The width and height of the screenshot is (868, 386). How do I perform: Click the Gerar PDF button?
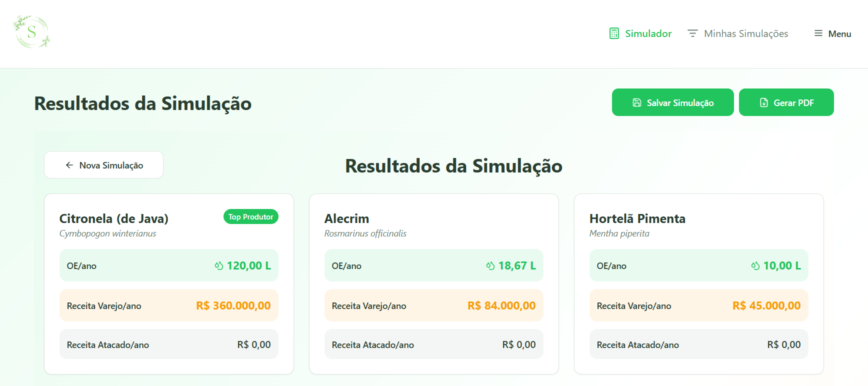[786, 102]
